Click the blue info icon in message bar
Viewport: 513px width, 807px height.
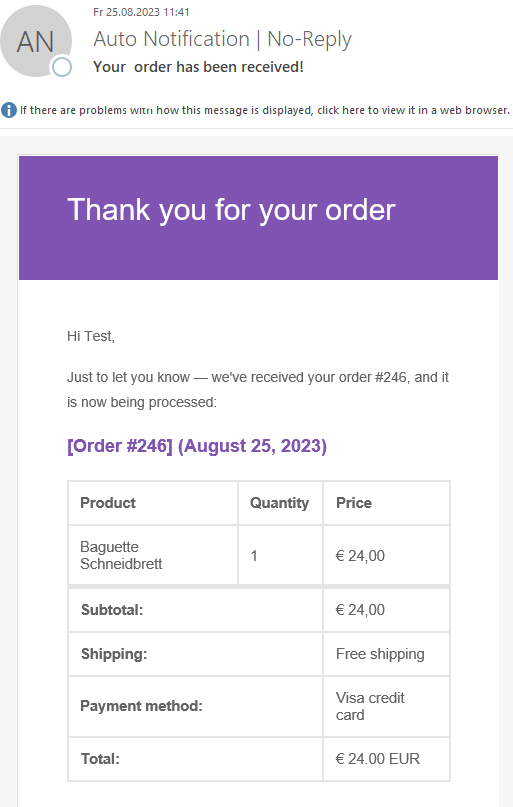(9, 110)
